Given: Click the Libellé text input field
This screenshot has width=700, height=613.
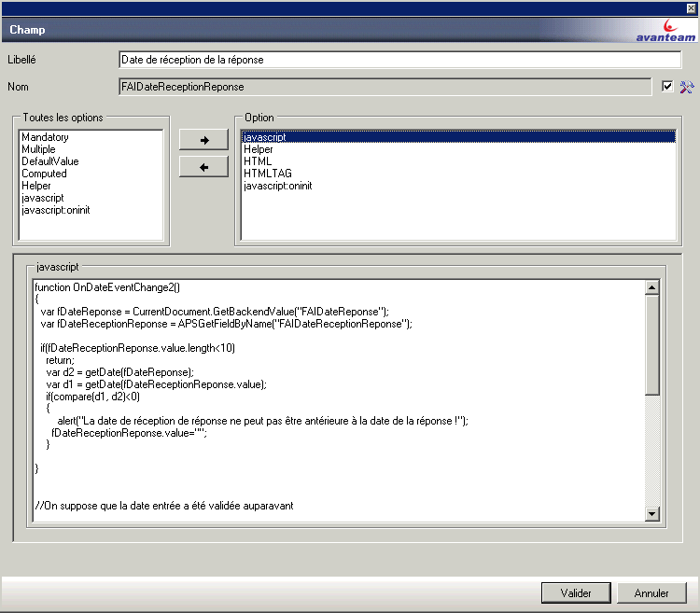Looking at the screenshot, I should (x=399, y=60).
